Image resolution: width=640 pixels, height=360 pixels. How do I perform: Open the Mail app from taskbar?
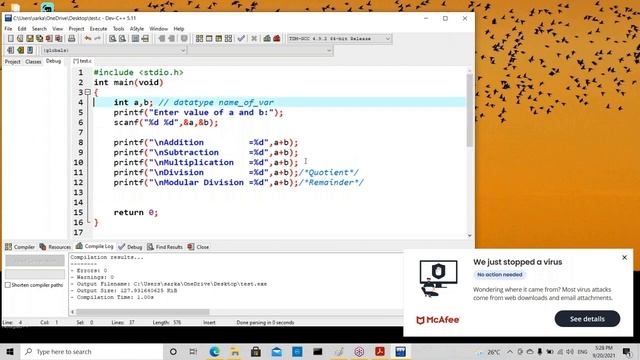276,351
